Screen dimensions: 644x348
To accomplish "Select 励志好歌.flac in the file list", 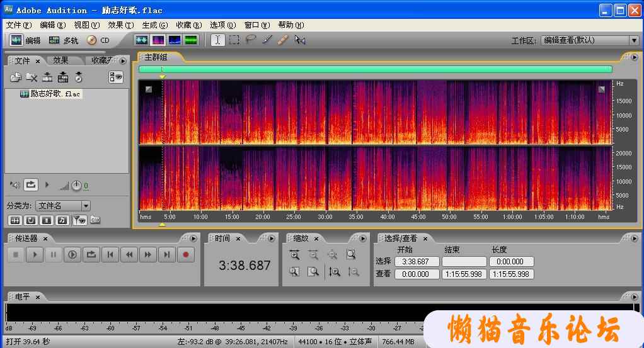I will [x=50, y=94].
